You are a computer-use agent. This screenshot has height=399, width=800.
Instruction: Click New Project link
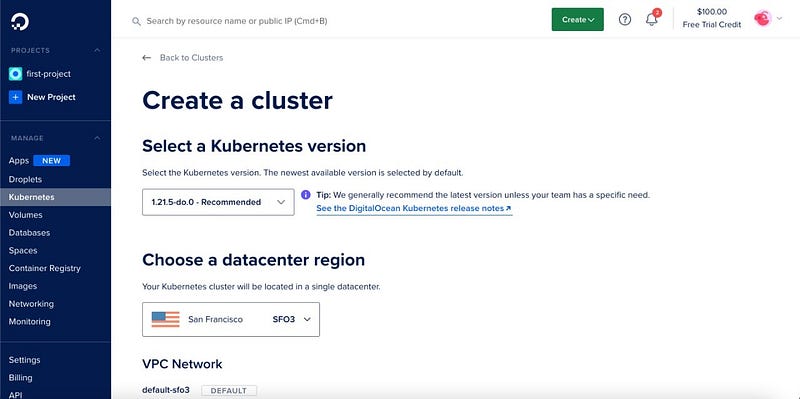pos(51,97)
